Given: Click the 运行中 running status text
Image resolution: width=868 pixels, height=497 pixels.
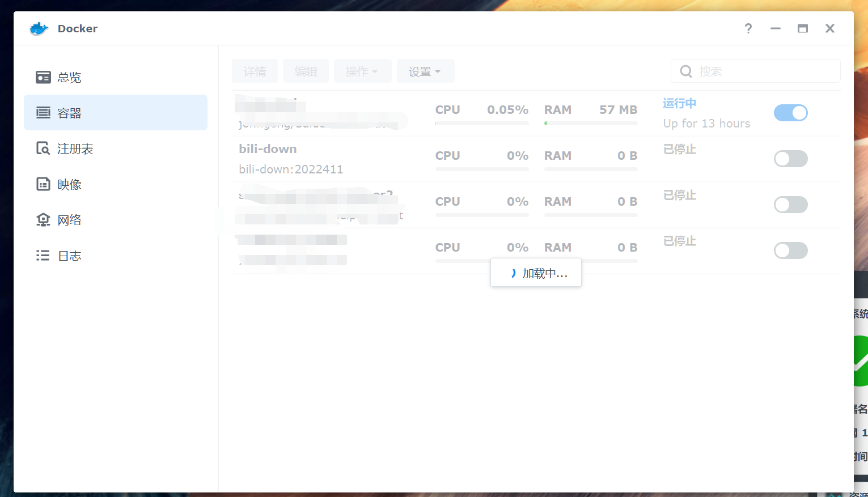Looking at the screenshot, I should (x=679, y=103).
